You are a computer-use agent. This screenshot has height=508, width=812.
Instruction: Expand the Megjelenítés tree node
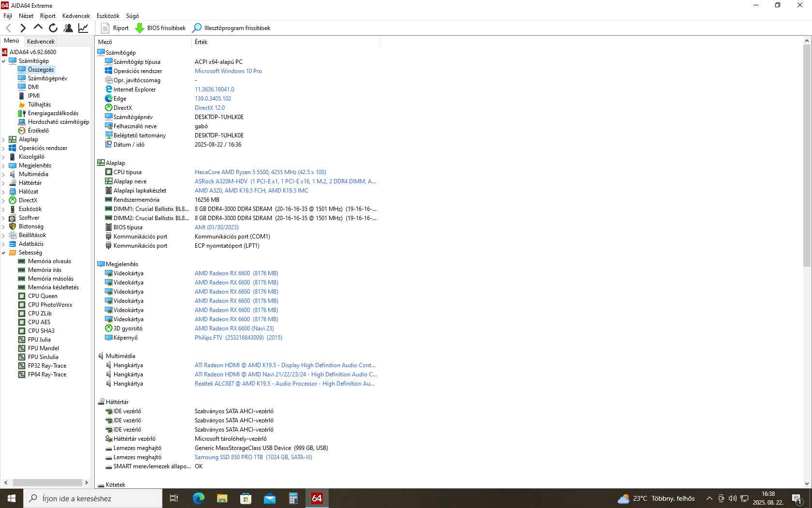(x=4, y=165)
